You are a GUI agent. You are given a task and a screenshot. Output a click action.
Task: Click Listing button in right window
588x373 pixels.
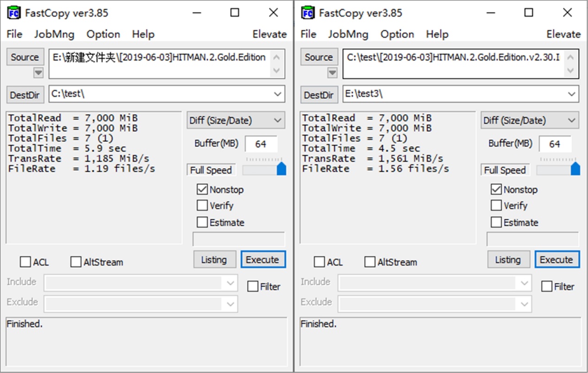(x=508, y=259)
